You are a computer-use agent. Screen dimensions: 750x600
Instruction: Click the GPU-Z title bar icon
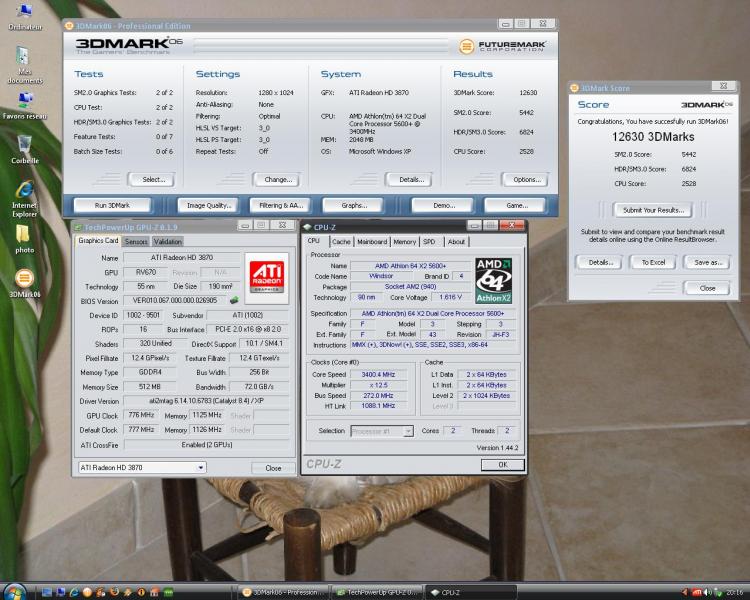tap(78, 227)
